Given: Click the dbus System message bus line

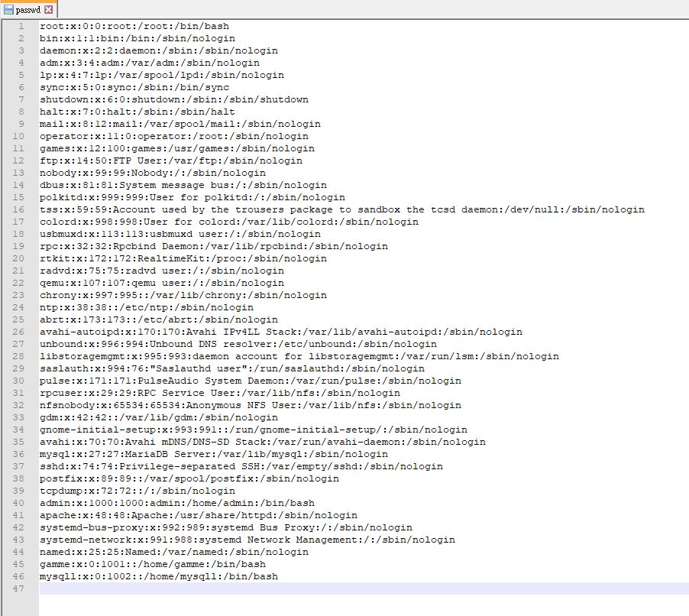Looking at the screenshot, I should [x=183, y=186].
